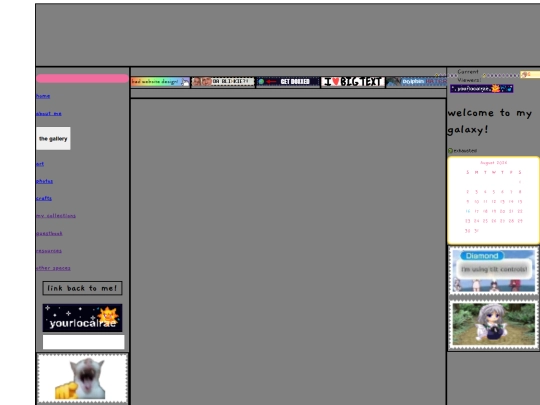Select day 31 in the calendar
This screenshot has height=405, width=540.
tap(476, 231)
